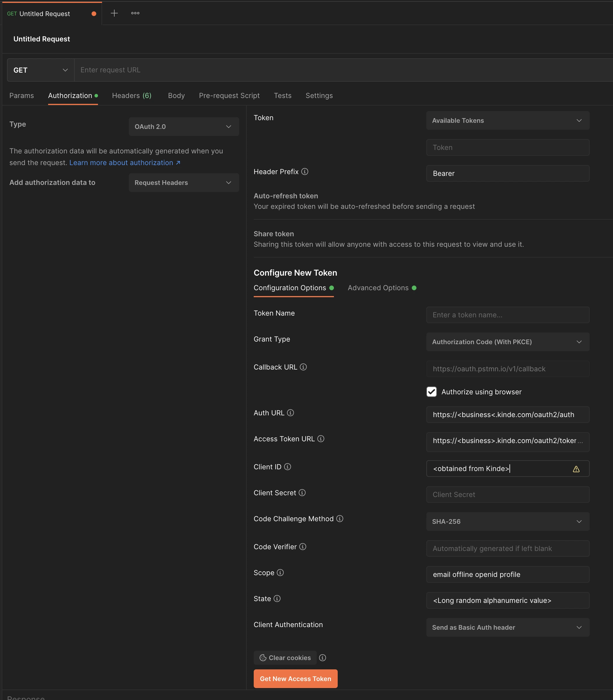Click info icon next to Clear cookies

click(322, 658)
